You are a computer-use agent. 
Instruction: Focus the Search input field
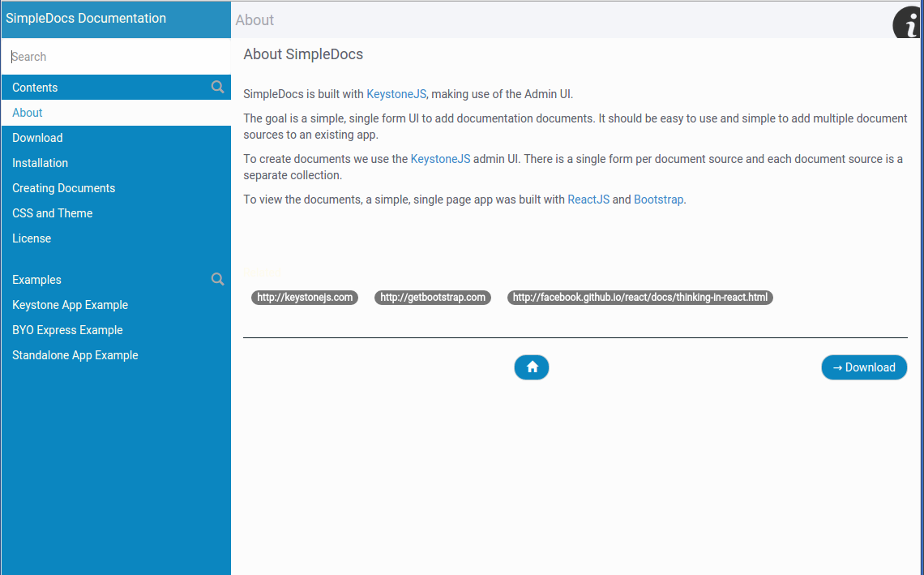point(116,57)
